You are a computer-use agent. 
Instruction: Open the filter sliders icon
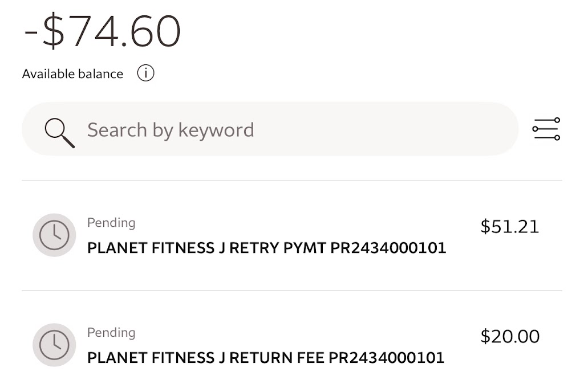(546, 129)
